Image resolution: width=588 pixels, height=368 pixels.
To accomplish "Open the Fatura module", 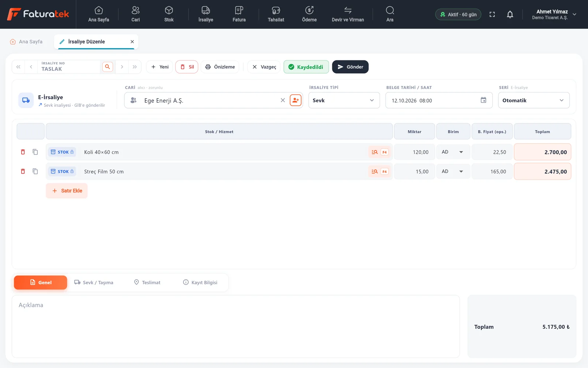I will 239,14.
